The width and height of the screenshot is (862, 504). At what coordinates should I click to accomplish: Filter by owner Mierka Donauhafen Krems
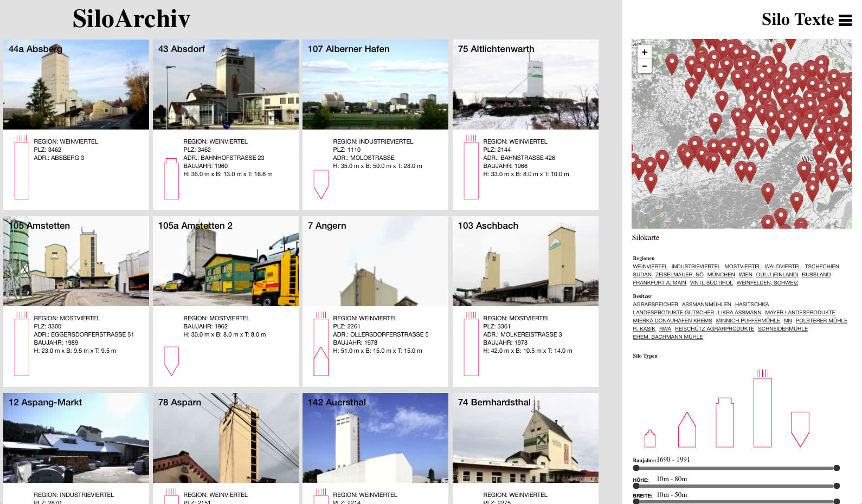click(x=672, y=321)
